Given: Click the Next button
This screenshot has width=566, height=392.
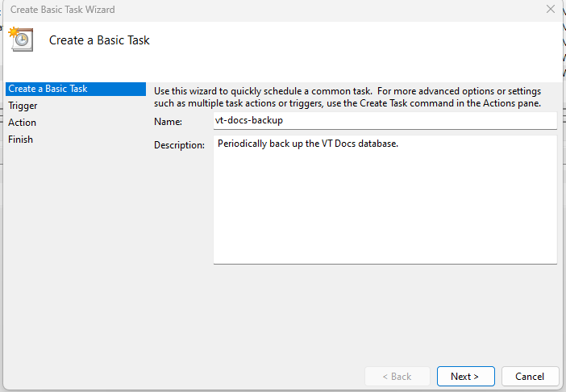Looking at the screenshot, I should pyautogui.click(x=466, y=377).
